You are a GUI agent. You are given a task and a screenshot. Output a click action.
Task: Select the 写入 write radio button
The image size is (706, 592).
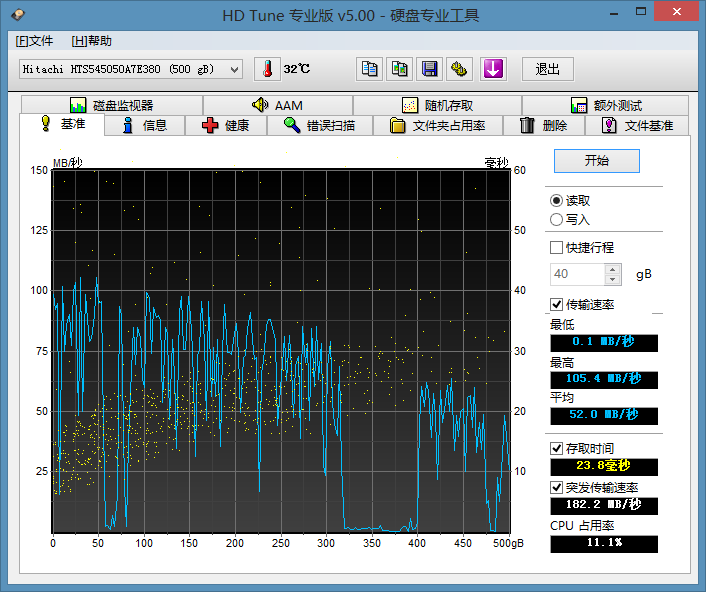click(557, 219)
